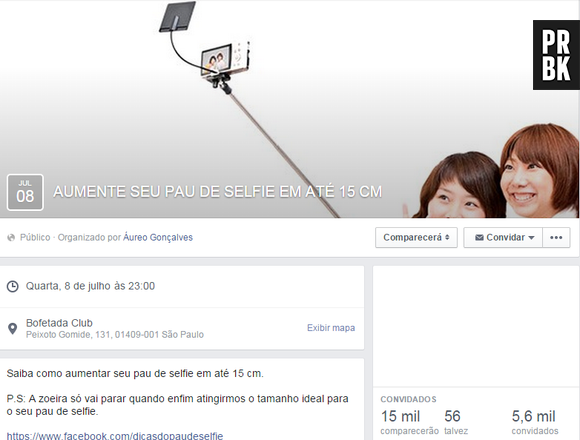
Task: Click the Bofetada Club venue name
Action: pos(59,323)
